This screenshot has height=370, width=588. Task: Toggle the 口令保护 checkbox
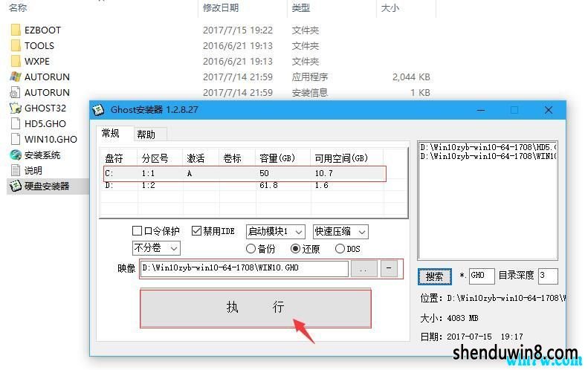(x=138, y=230)
